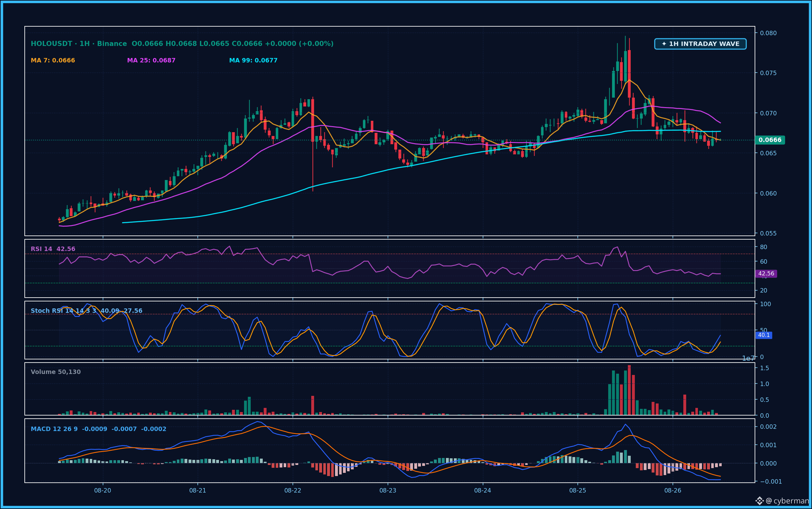Click the 80 level on the RSI axis
The height and width of the screenshot is (509, 812).
(764, 247)
